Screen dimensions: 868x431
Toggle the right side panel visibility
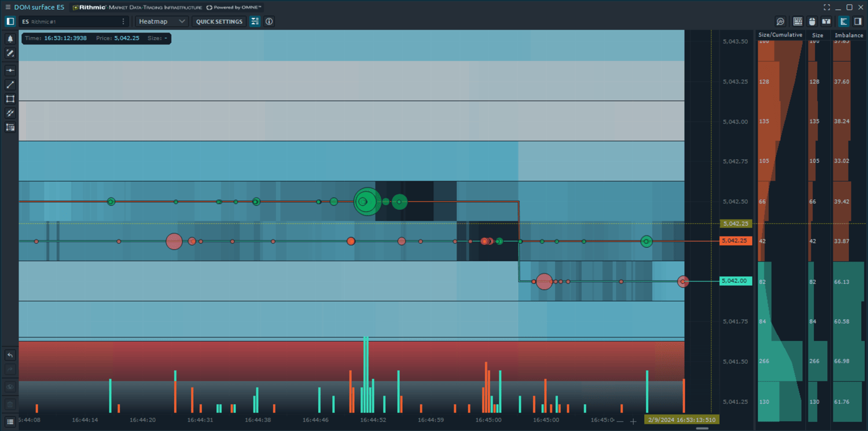(858, 21)
